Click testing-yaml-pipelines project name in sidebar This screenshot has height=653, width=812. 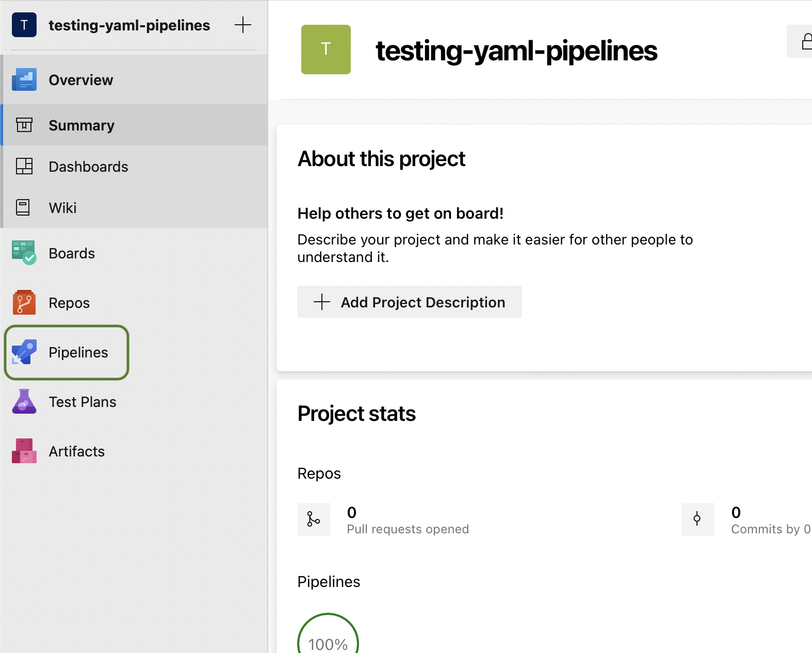tap(129, 25)
